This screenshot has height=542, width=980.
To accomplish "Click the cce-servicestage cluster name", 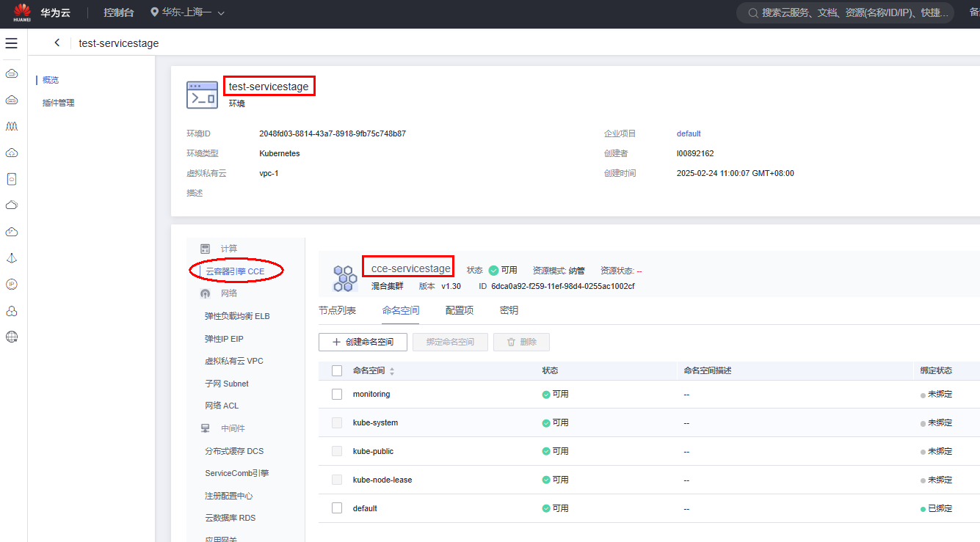I will coord(411,268).
